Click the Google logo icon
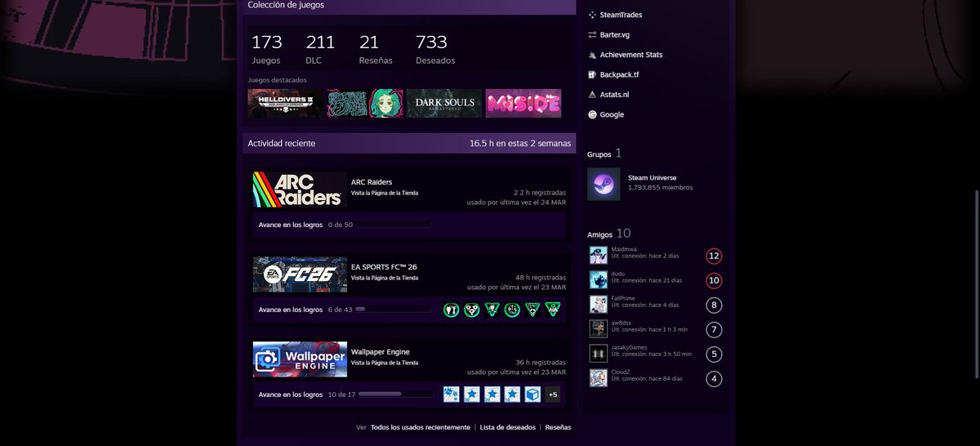 tap(592, 114)
